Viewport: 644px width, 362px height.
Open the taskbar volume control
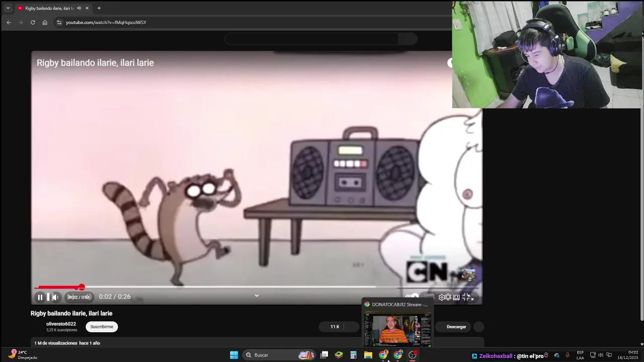pyautogui.click(x=600, y=355)
